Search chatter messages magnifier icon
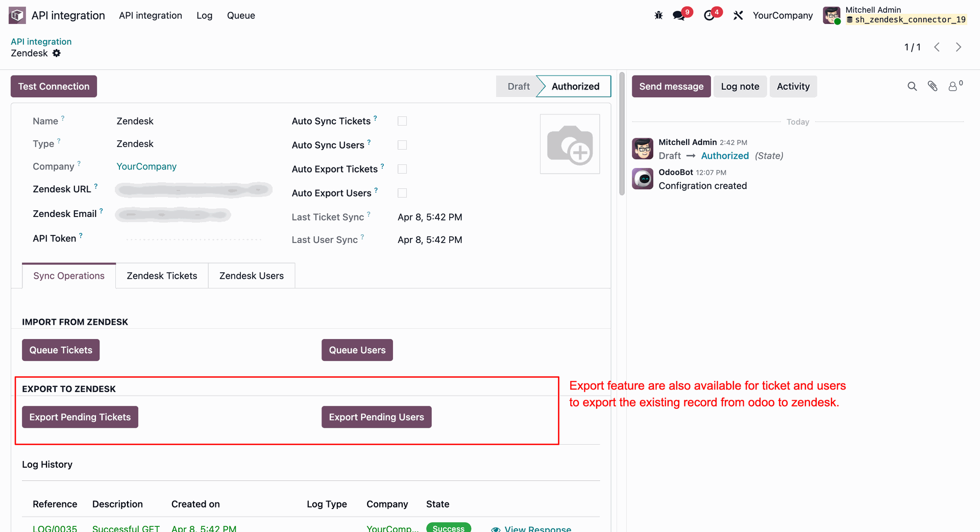 click(912, 86)
